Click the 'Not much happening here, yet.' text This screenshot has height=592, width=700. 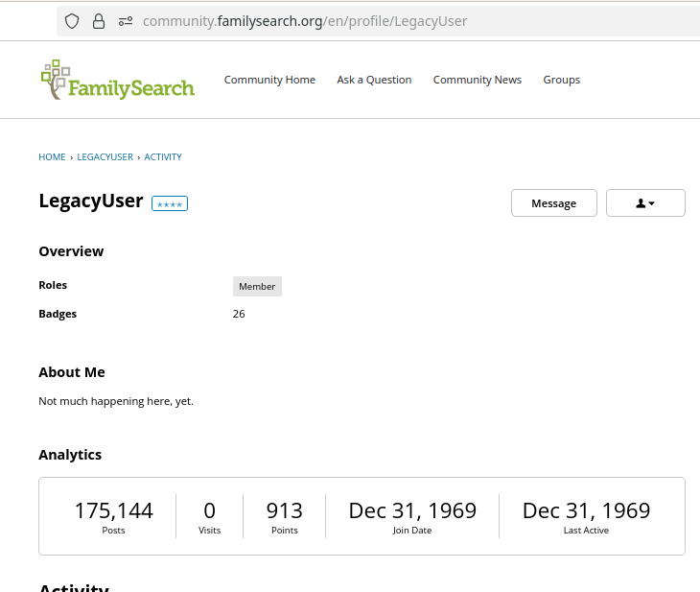[x=116, y=401]
